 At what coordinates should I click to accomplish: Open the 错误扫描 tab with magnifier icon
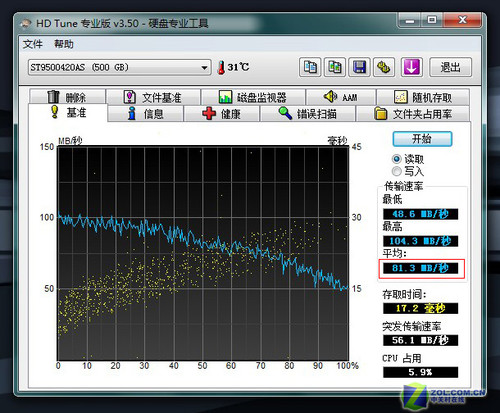pyautogui.click(x=308, y=114)
